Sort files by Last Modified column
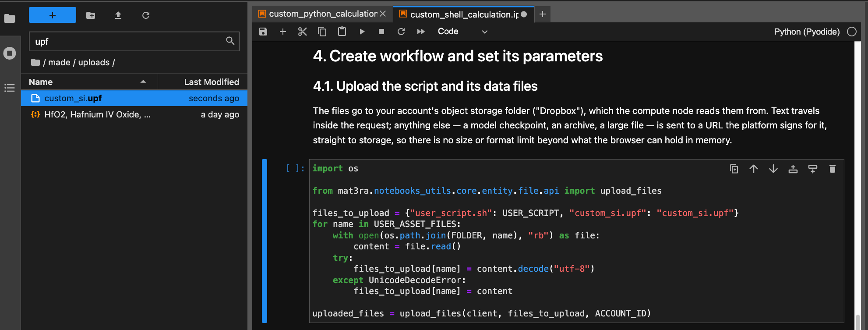The image size is (868, 330). 203,82
